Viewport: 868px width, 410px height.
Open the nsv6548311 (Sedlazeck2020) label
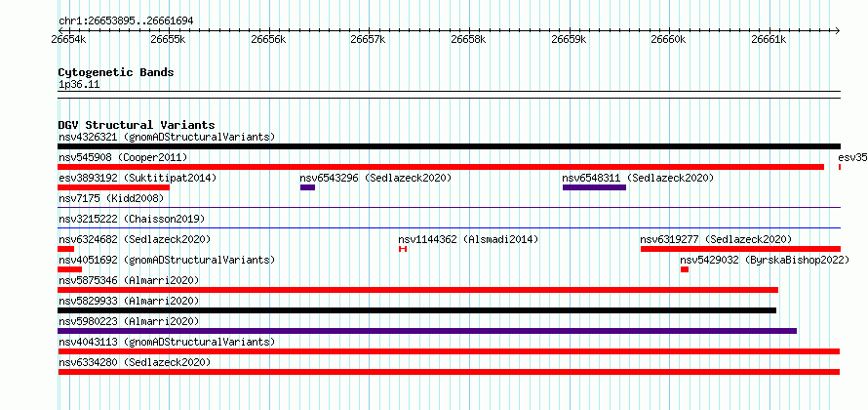pyautogui.click(x=638, y=178)
